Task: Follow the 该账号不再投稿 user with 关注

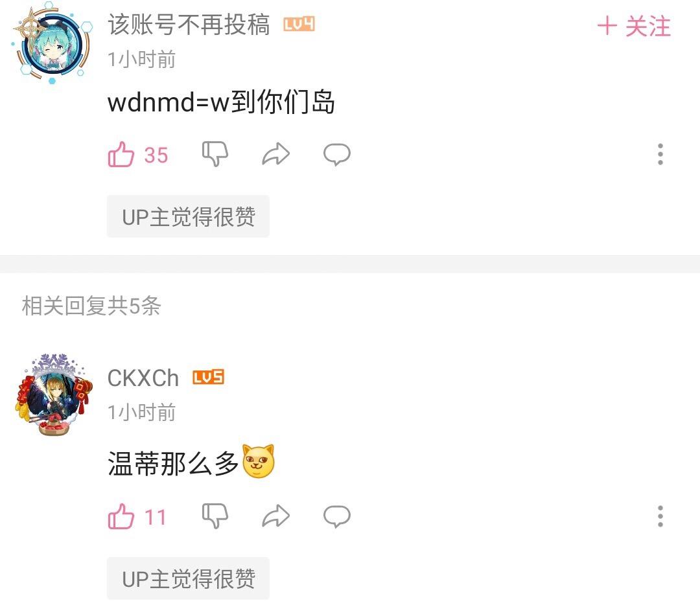Action: [635, 26]
